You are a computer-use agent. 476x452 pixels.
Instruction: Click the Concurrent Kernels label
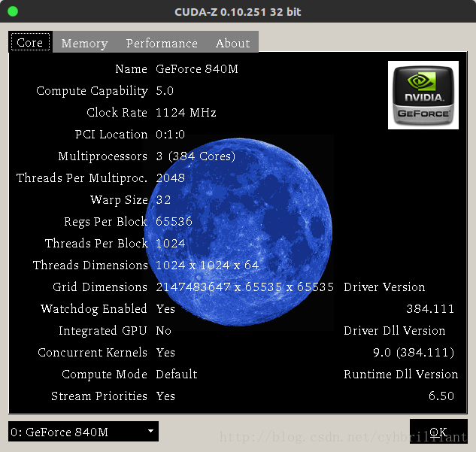(92, 353)
